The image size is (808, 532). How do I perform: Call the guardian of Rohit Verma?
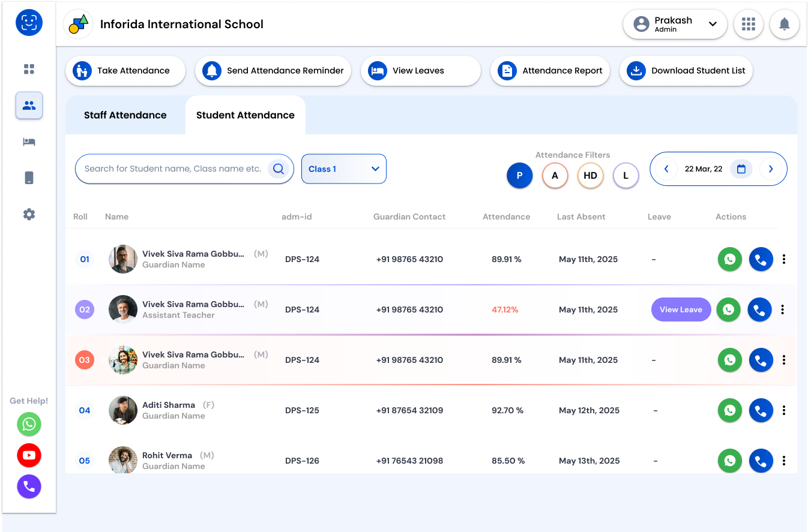point(761,461)
